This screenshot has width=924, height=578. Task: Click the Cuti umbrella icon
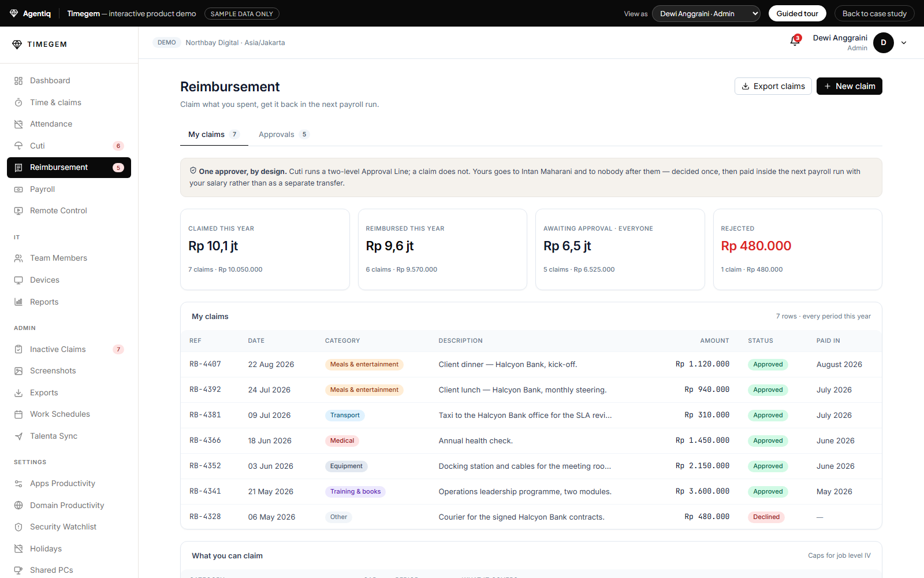click(18, 146)
